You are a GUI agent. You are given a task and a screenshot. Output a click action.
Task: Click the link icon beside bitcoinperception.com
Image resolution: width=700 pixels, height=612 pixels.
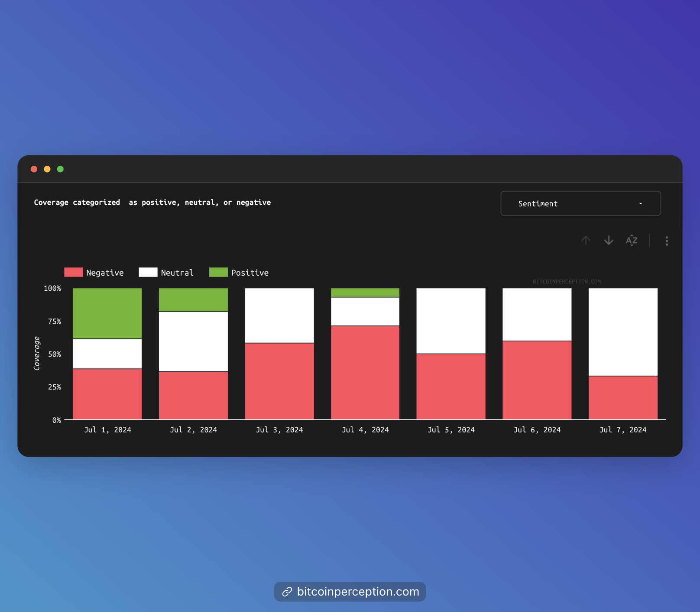coord(287,592)
